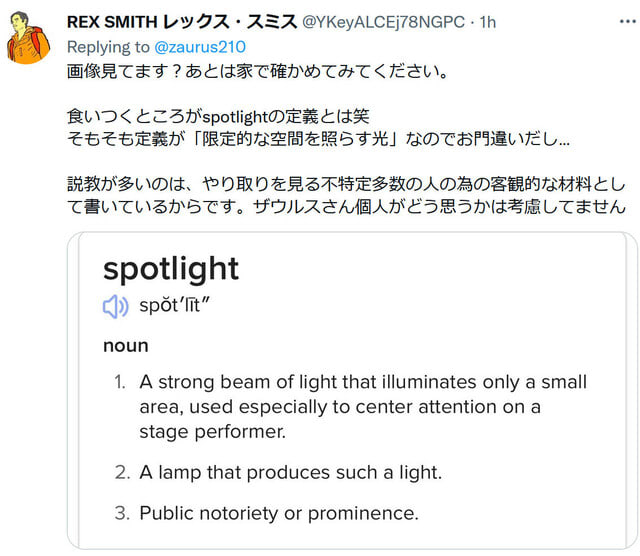The height and width of the screenshot is (556, 640).
Task: Click the 'spotlight' headword in image
Action: (x=171, y=269)
